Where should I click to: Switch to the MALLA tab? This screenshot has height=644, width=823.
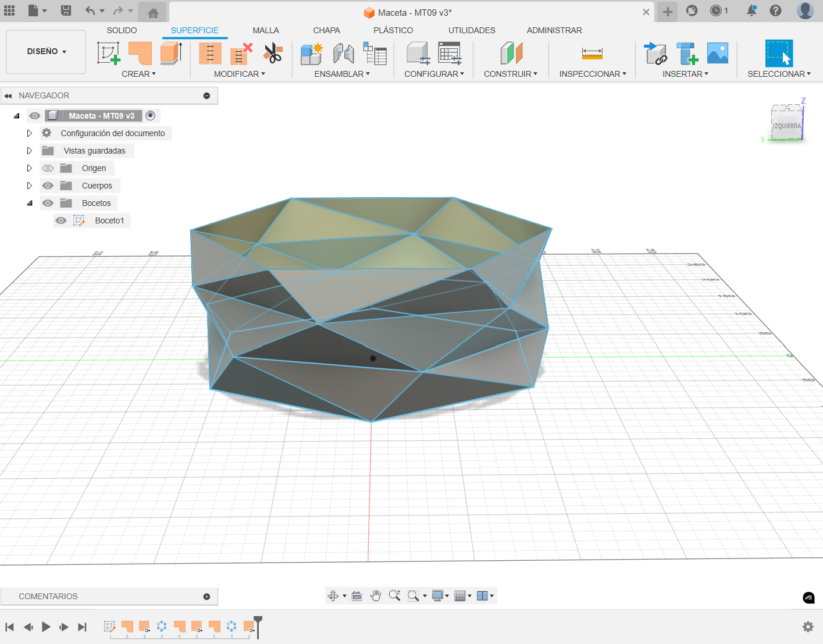[x=266, y=30]
